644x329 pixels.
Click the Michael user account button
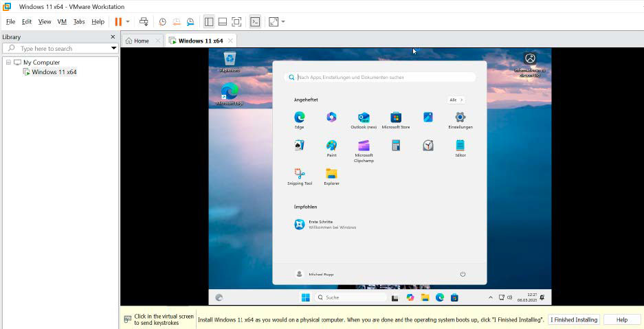point(315,274)
